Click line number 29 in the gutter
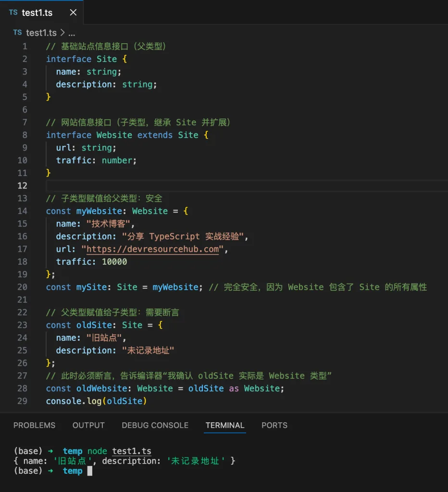This screenshot has height=492, width=448. point(23,401)
